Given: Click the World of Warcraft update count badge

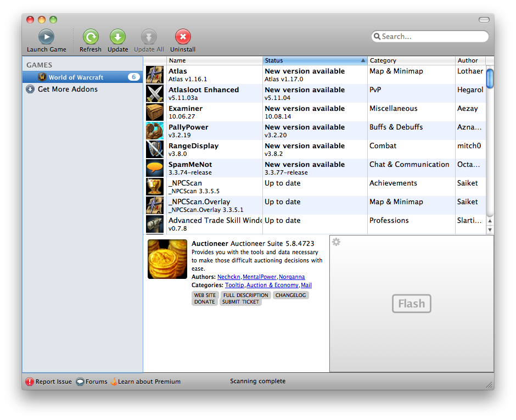Looking at the screenshot, I should point(133,77).
